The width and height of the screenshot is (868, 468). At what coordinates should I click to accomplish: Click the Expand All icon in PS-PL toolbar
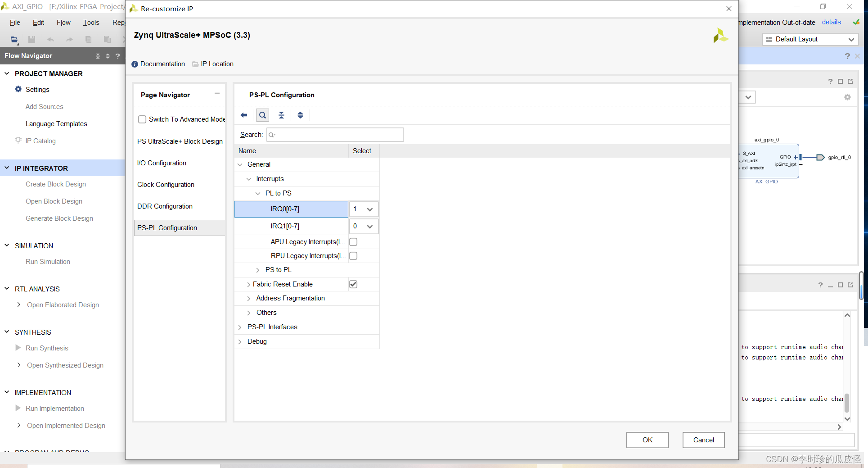300,115
